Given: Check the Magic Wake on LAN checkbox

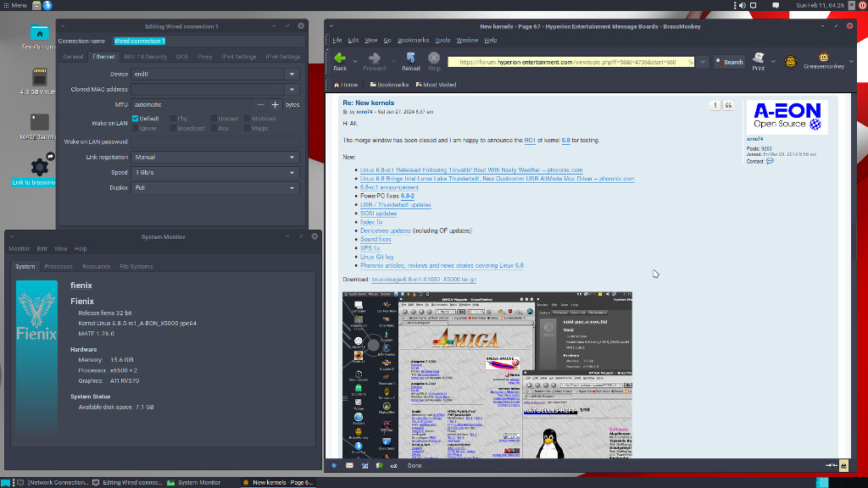Looking at the screenshot, I should pos(248,128).
